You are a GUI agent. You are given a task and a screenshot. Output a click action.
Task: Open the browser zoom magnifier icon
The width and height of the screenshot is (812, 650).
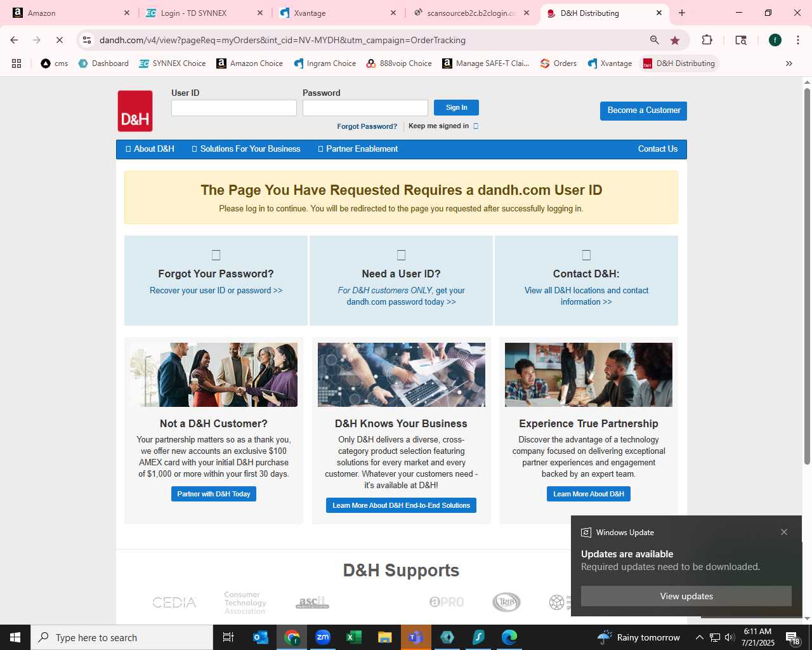654,40
